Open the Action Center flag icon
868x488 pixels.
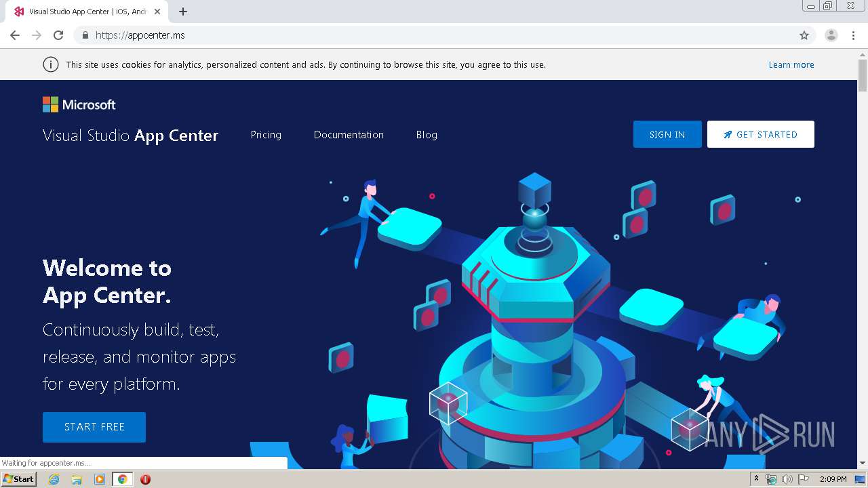[x=803, y=479]
